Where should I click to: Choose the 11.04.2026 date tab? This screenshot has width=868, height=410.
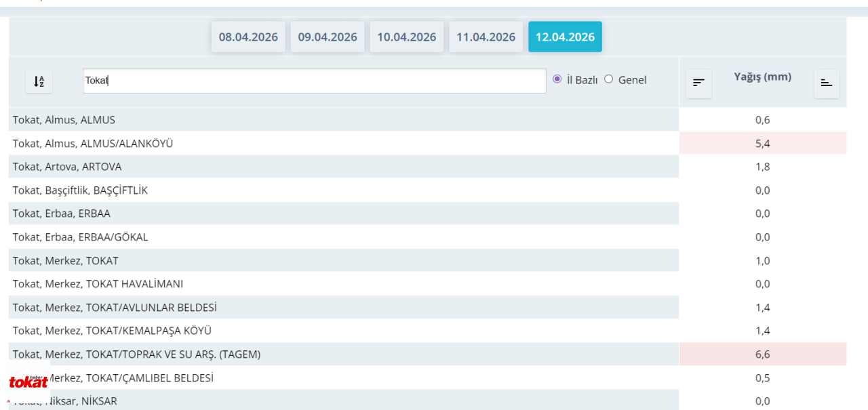pyautogui.click(x=486, y=37)
